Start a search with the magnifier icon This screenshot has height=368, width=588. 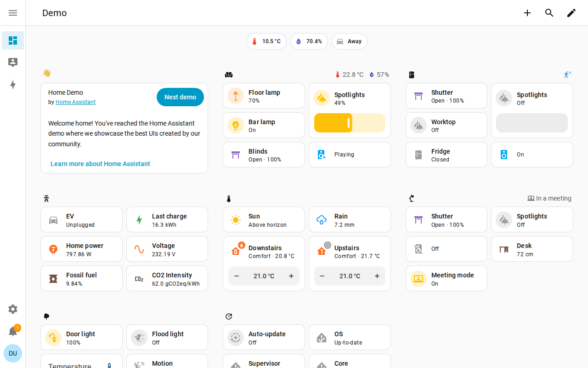point(549,13)
